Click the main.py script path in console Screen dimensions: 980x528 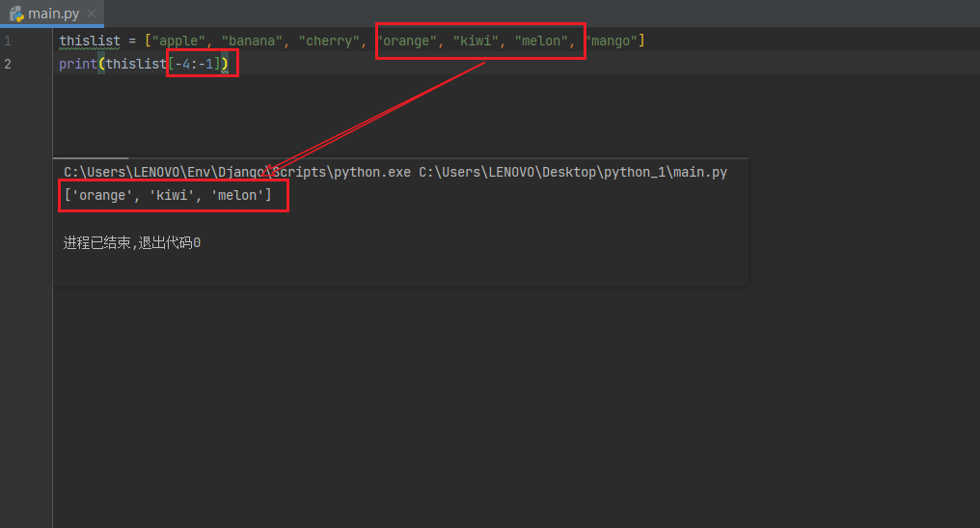click(573, 172)
